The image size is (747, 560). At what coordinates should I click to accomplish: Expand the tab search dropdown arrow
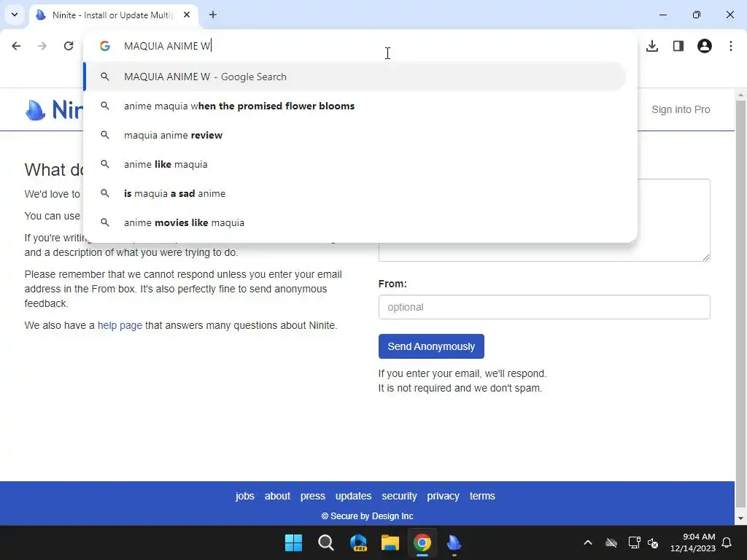point(15,15)
